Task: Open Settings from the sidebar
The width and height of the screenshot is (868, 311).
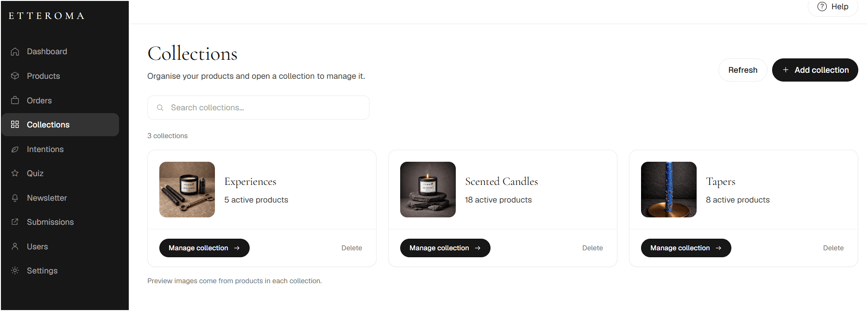Action: (60, 271)
